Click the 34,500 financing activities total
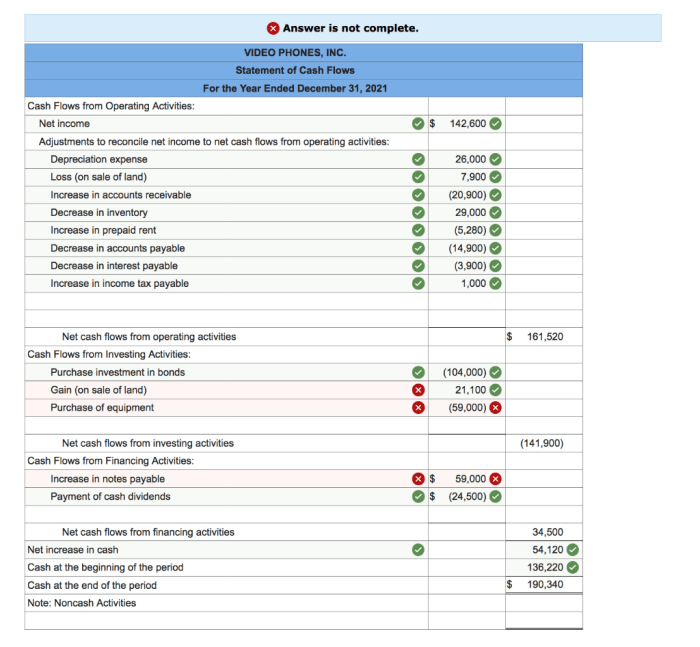 click(547, 532)
